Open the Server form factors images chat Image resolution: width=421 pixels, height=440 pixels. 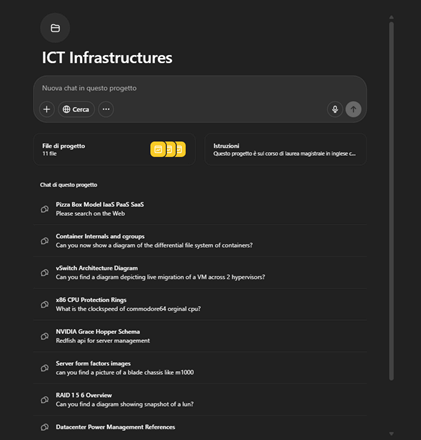tap(200, 368)
